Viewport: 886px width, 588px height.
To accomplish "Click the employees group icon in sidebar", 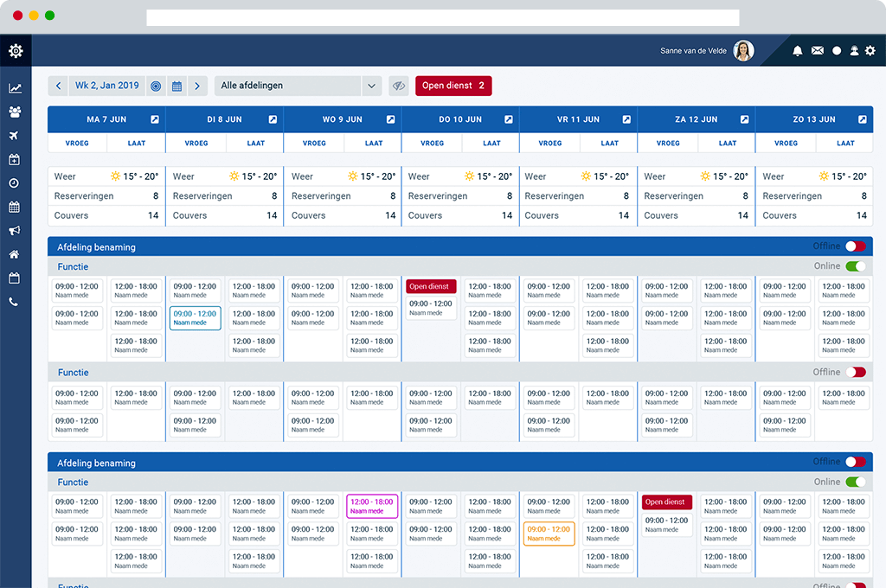I will (x=15, y=112).
